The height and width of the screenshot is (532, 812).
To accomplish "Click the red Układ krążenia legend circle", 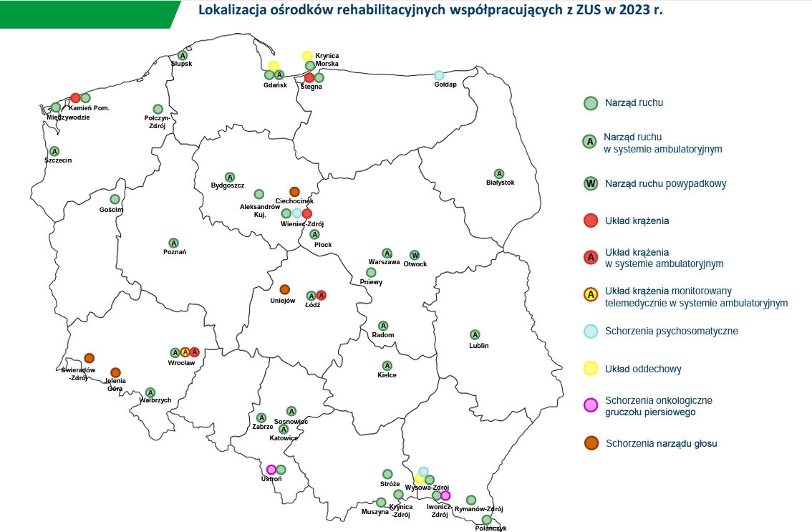I will point(590,221).
